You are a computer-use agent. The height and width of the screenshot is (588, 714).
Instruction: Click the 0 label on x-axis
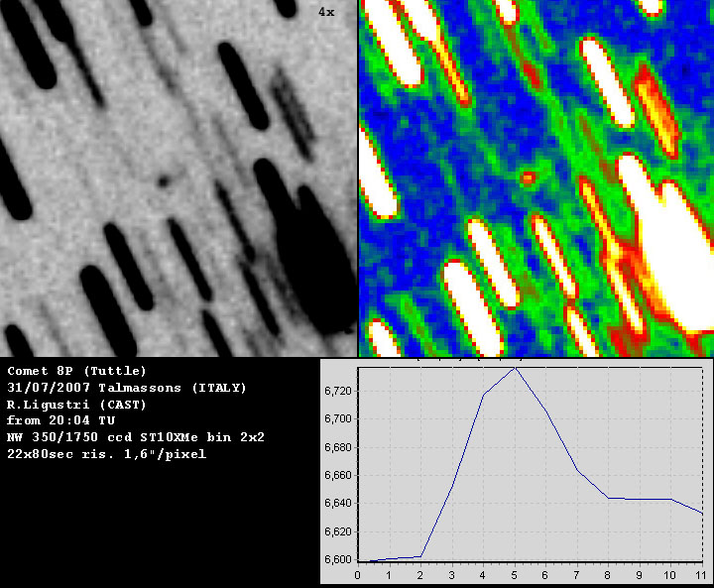(357, 575)
